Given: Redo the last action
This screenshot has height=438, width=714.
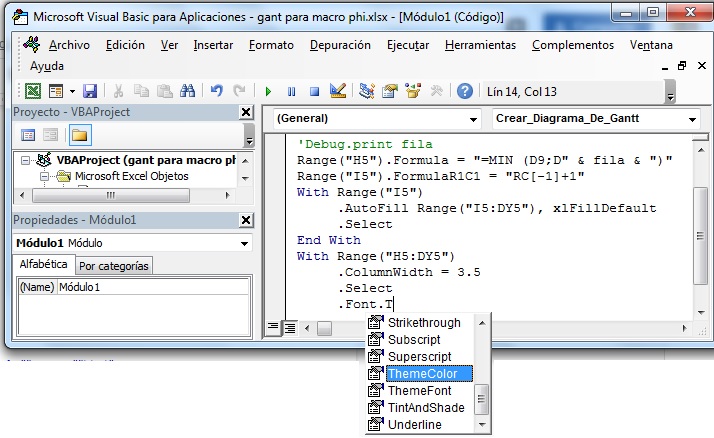Looking at the screenshot, I should point(239,91).
